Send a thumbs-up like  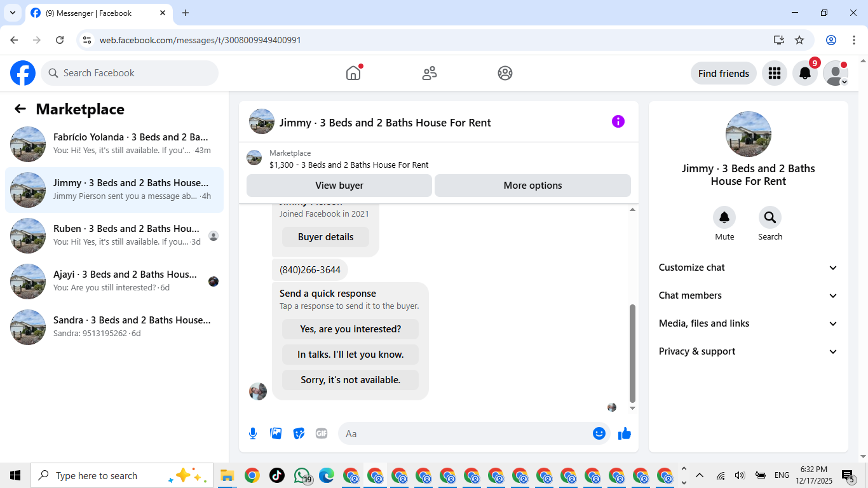tap(625, 433)
